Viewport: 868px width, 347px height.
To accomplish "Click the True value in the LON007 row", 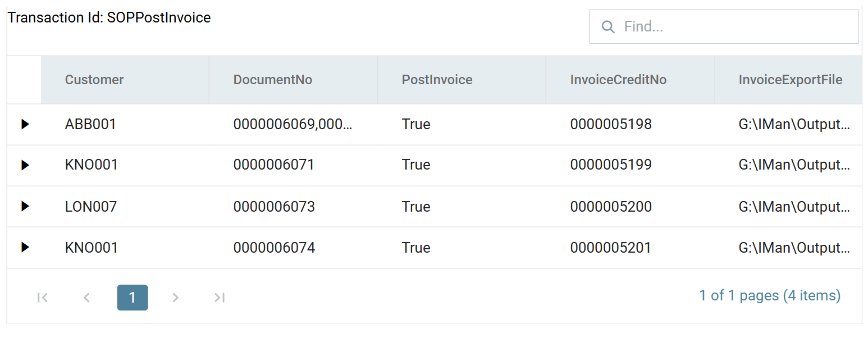I will [416, 207].
